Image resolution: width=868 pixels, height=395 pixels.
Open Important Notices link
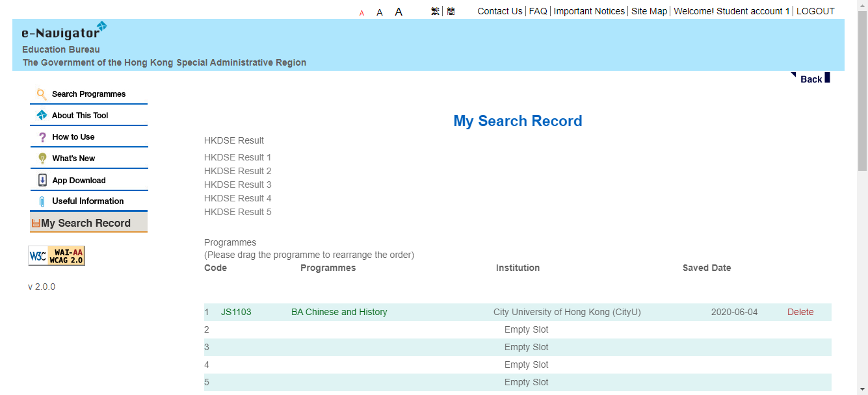click(x=589, y=11)
